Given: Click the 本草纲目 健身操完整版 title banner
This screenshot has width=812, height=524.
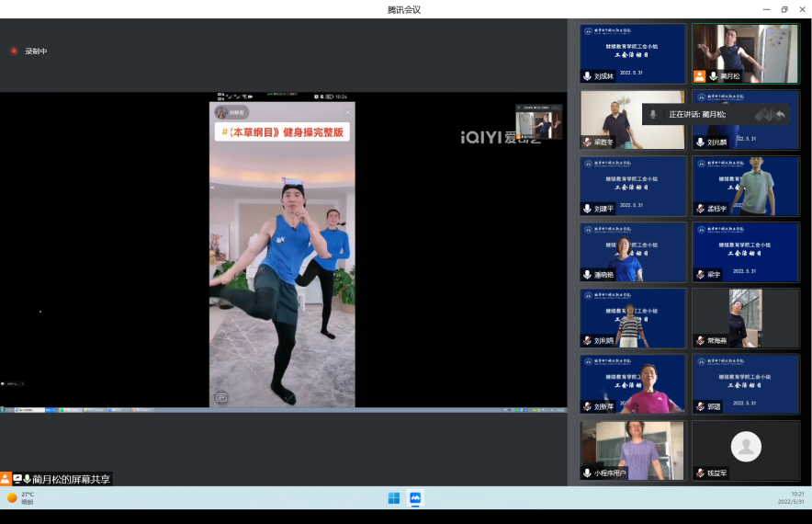Looking at the screenshot, I should point(282,132).
